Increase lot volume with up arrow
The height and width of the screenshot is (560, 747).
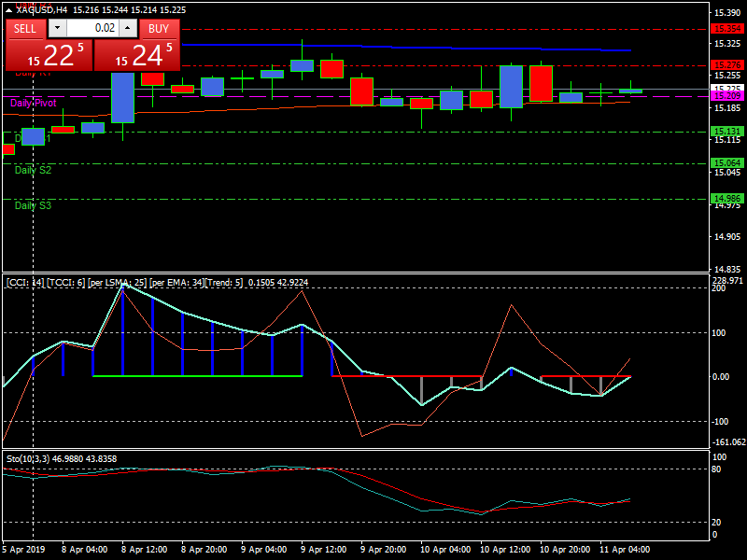128,28
